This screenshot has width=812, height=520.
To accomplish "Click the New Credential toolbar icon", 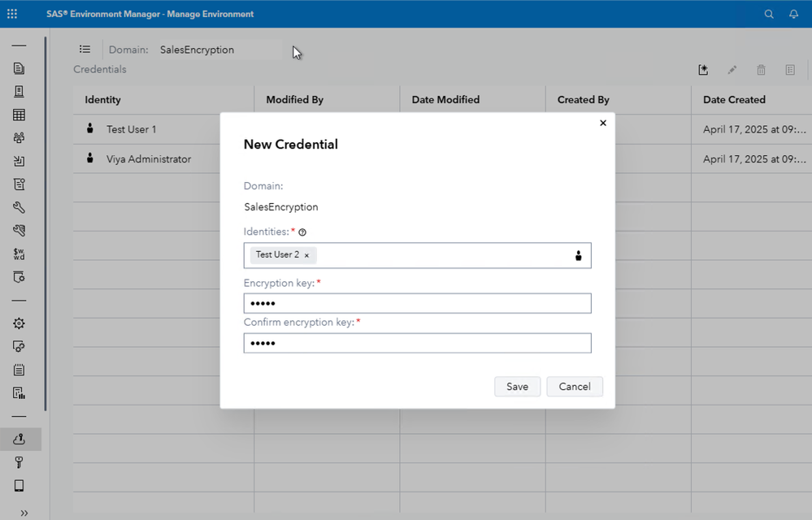I will click(x=703, y=70).
